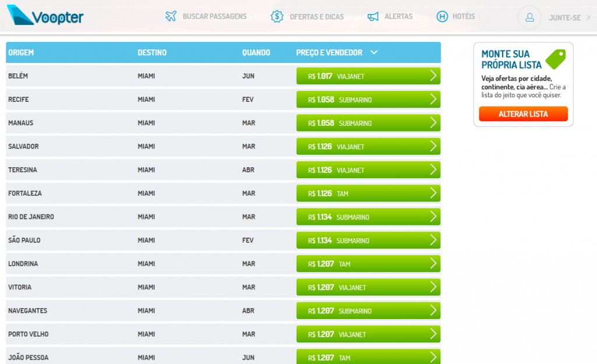The image size is (597, 364).
Task: Click the chevron next to Junte-se
Action: [x=588, y=17]
